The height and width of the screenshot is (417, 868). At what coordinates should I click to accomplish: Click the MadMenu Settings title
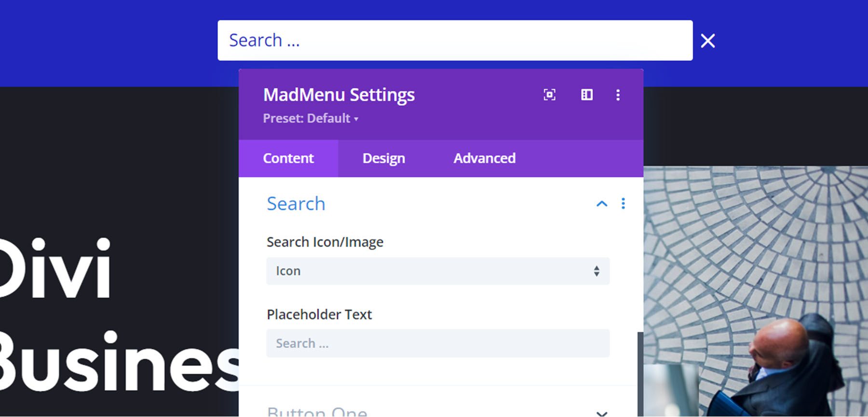(x=339, y=95)
